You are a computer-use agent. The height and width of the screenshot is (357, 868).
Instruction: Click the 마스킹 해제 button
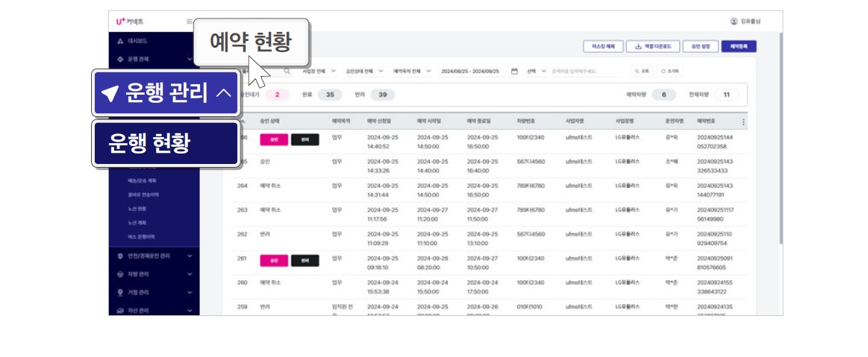[603, 46]
